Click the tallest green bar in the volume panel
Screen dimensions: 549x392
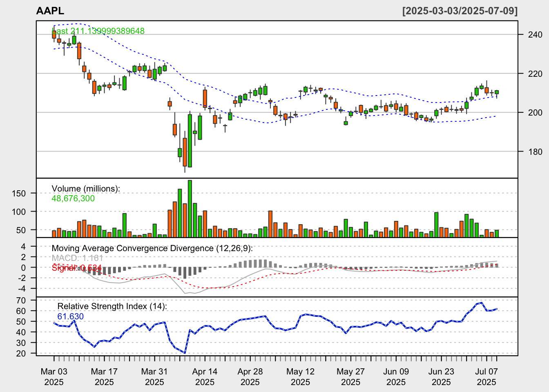(190, 209)
